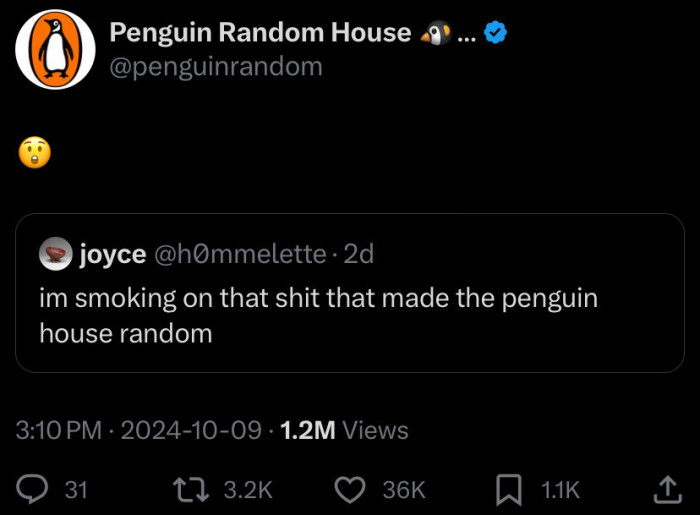Image resolution: width=700 pixels, height=515 pixels.
Task: Click the surprised face emoji in the tweet
Action: coord(34,152)
